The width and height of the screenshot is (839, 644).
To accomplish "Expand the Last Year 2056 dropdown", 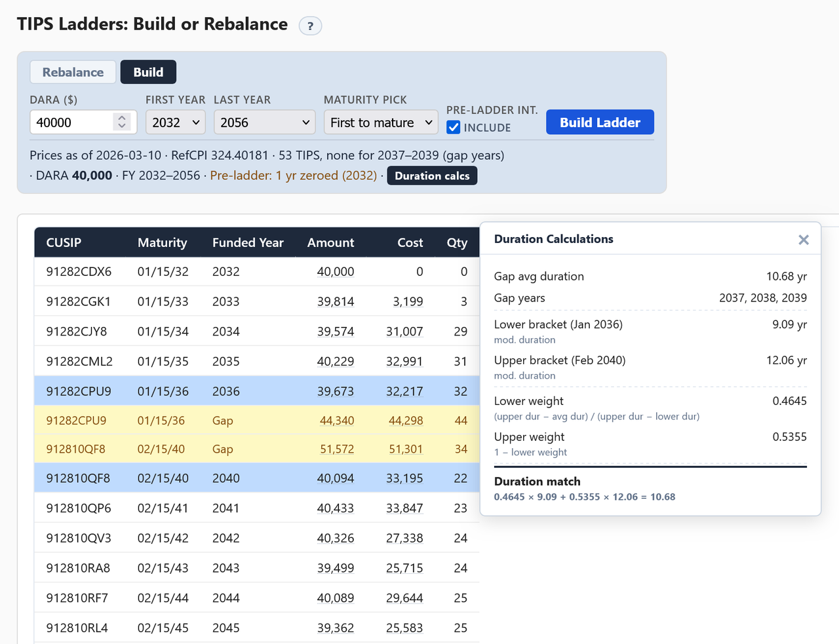I will 265,123.
